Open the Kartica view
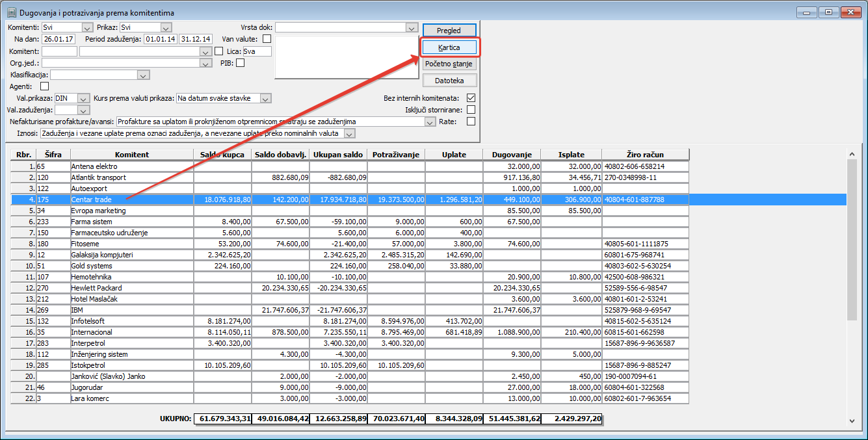This screenshot has height=440, width=868. pos(449,47)
